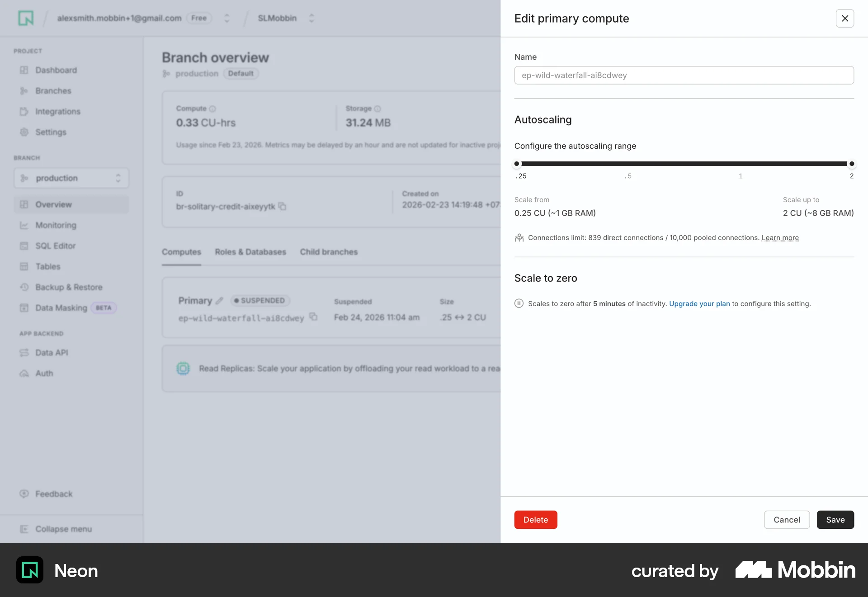This screenshot has width=868, height=597.
Task: Edit Primary compute via pencil icon
Action: 219,301
